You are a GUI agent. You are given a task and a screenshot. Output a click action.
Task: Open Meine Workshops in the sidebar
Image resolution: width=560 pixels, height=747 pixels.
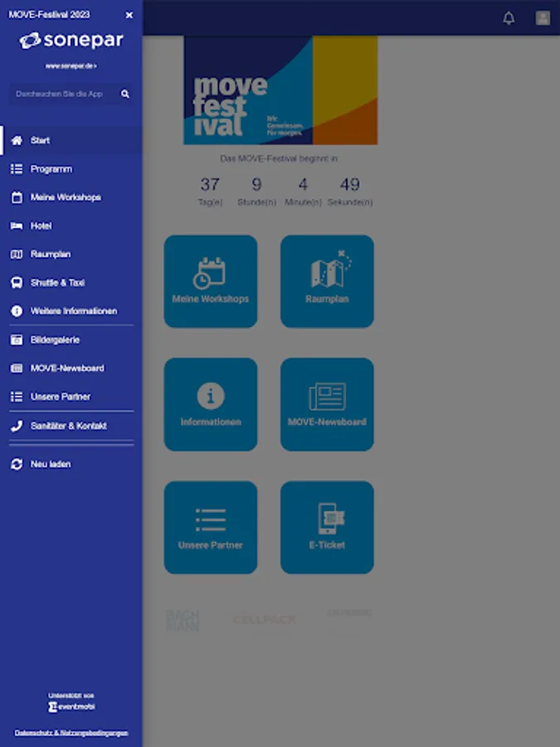71,198
